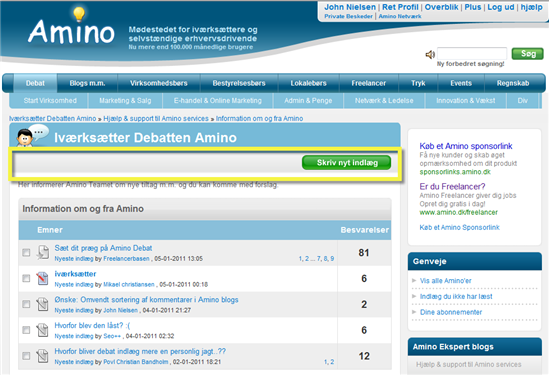Click author link 'Povl Christian Bandholm'
Screen dimensions: 549x375
click(x=136, y=362)
